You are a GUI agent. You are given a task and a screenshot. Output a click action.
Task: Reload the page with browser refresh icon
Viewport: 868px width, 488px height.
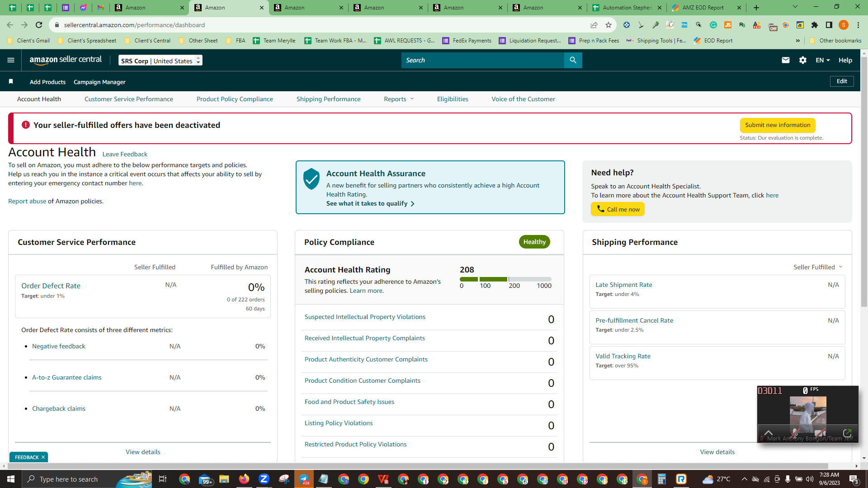(39, 25)
